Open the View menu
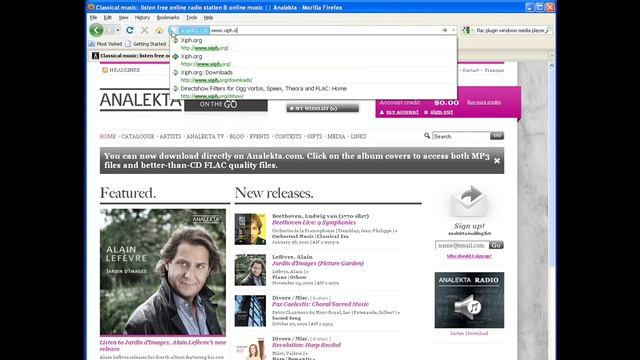Image resolution: width=640 pixels, height=360 pixels. 123,18
